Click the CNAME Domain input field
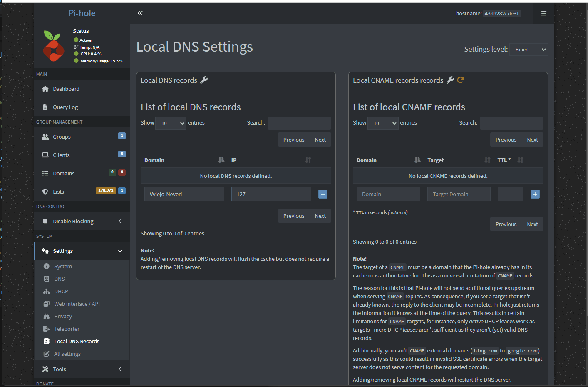 pos(388,194)
